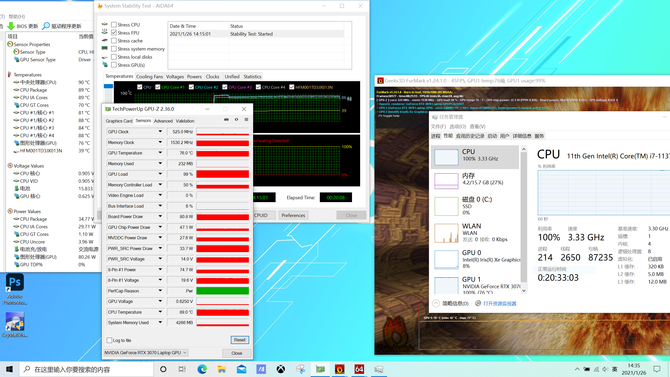Switch to the Cooling Fans tab
This screenshot has width=670, height=377.
(x=149, y=77)
